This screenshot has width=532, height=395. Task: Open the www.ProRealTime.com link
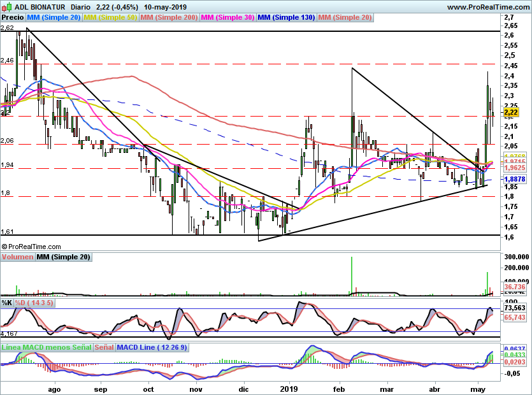488,7
